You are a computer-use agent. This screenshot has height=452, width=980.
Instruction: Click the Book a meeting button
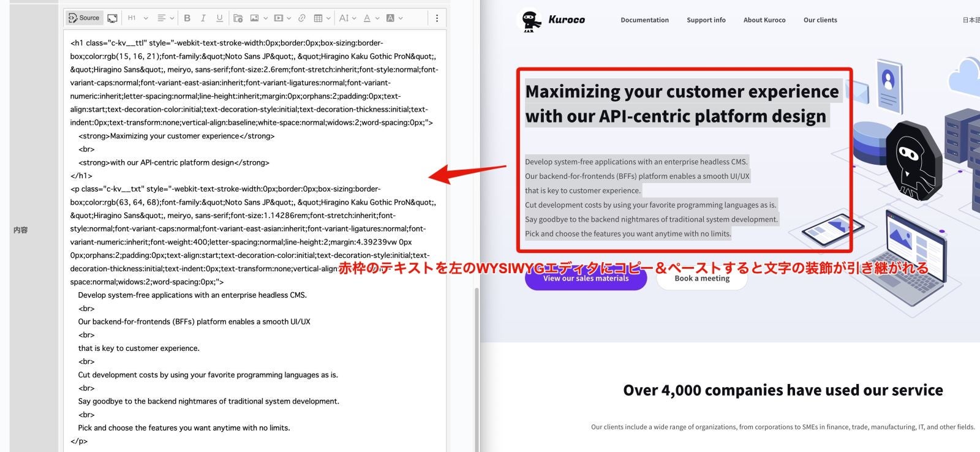(x=702, y=279)
